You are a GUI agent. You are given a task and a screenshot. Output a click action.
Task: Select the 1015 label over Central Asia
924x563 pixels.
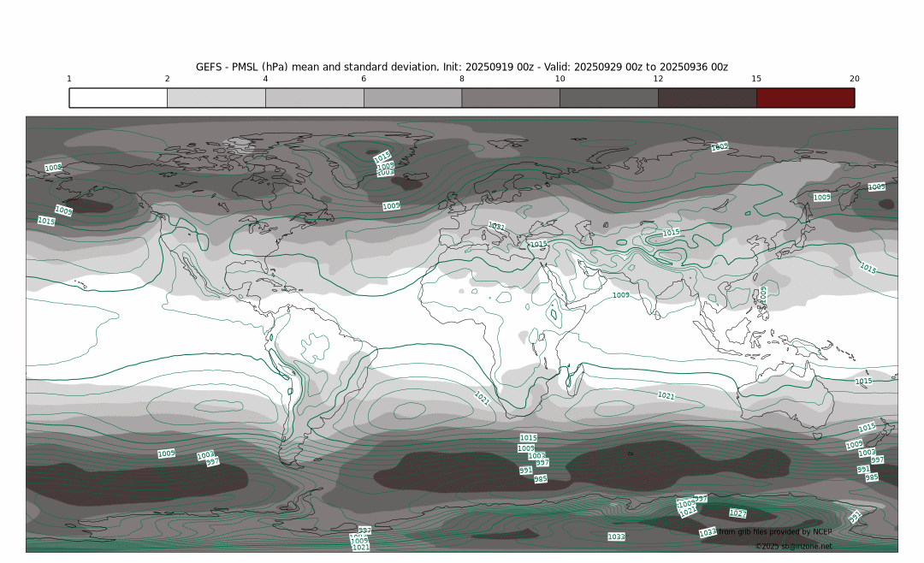(x=672, y=233)
